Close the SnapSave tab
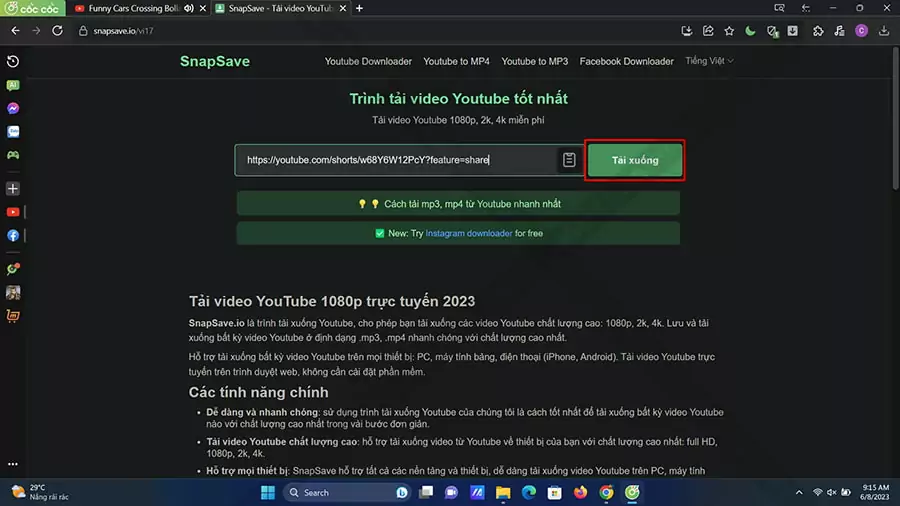The image size is (900, 506). click(343, 8)
